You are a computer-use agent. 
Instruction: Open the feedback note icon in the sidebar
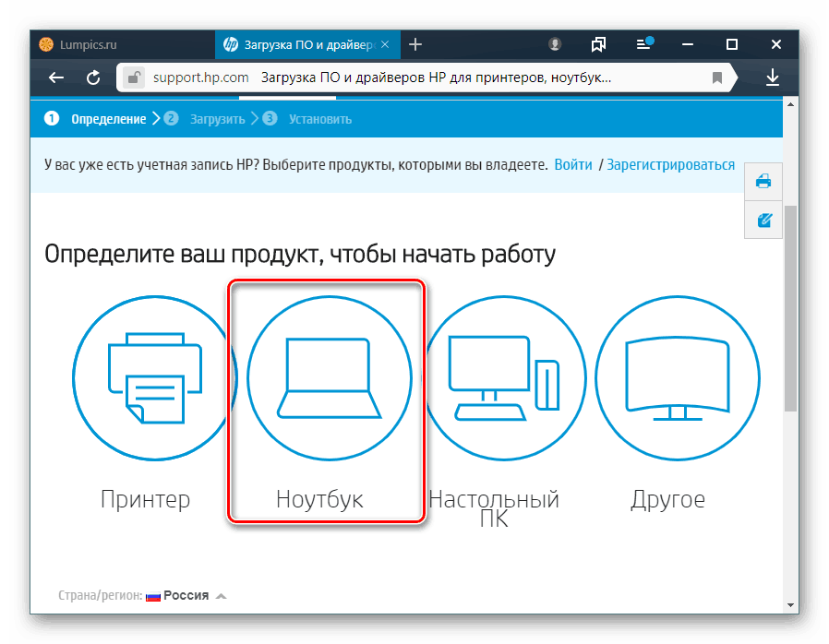763,221
